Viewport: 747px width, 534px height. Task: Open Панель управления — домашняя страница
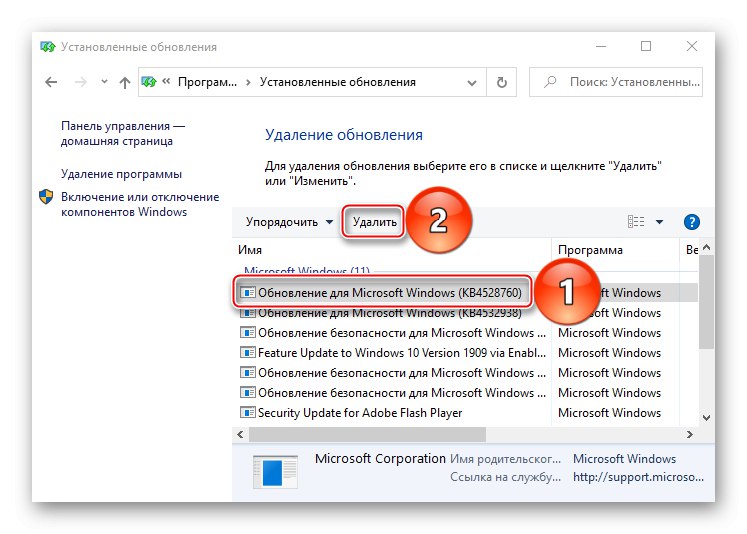123,133
